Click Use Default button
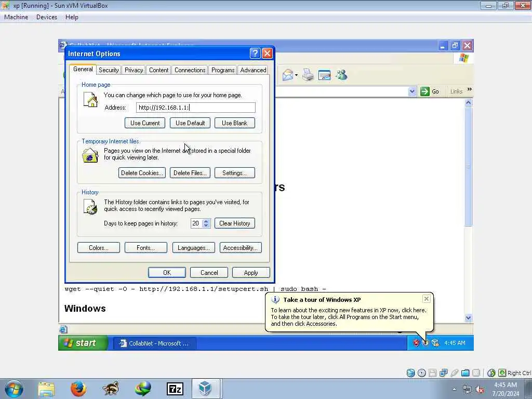The image size is (532, 399). pyautogui.click(x=190, y=123)
